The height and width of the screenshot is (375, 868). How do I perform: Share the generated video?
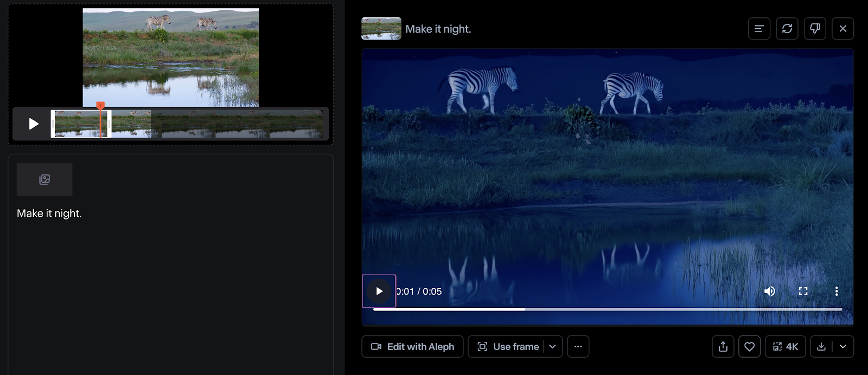point(723,347)
